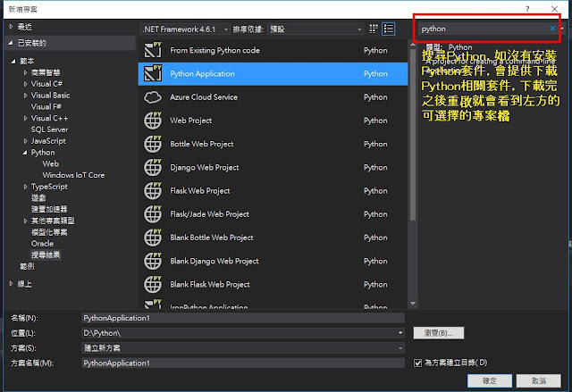This screenshot has height=392, width=572.
Task: Expand the TypeScript node arrow
Action: tap(25, 187)
